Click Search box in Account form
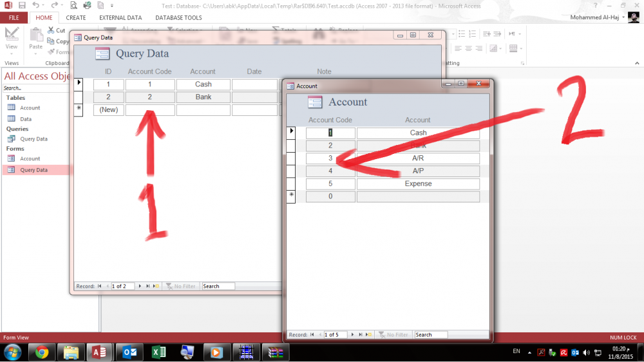The height and width of the screenshot is (362, 644). [431, 334]
